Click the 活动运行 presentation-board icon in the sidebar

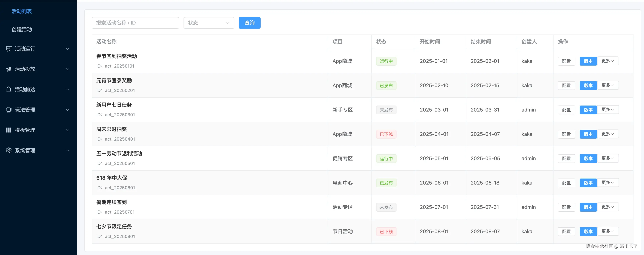9,49
